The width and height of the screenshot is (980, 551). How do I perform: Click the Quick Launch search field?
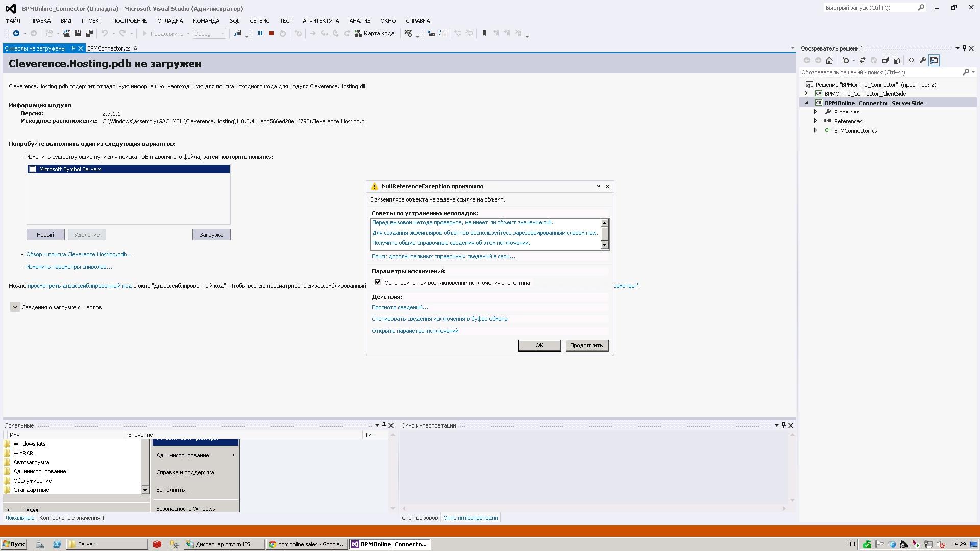pyautogui.click(x=870, y=8)
